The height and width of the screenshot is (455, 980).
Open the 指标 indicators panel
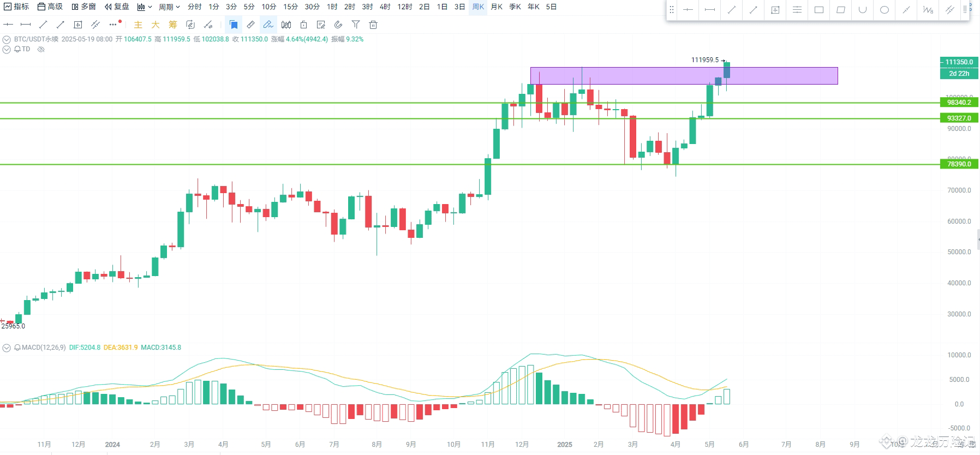point(16,7)
